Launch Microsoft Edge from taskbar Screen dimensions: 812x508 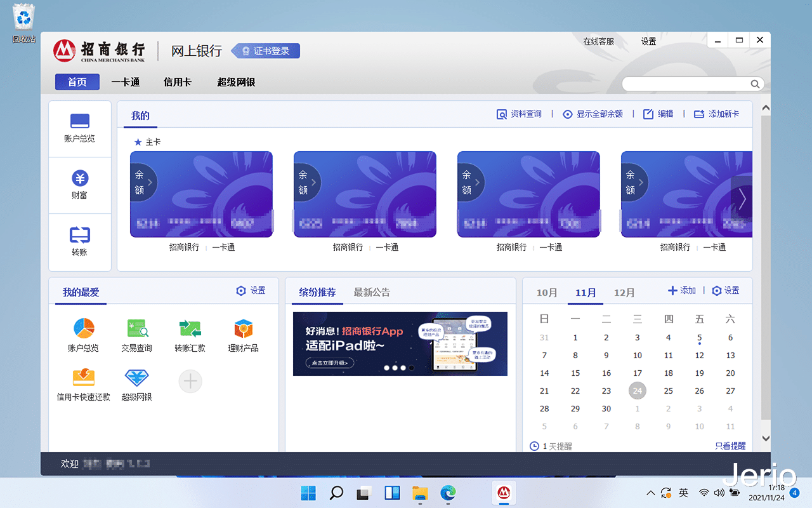449,493
